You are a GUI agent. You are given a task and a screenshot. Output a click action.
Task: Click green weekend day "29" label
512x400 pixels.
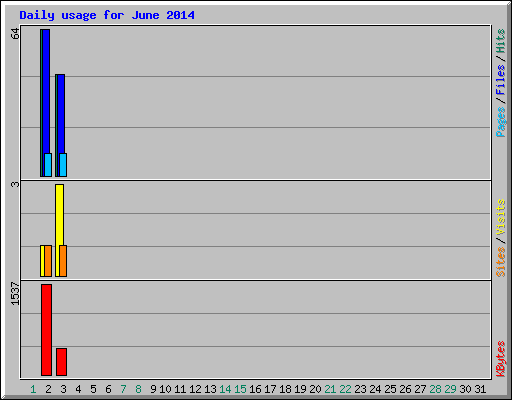450,389
